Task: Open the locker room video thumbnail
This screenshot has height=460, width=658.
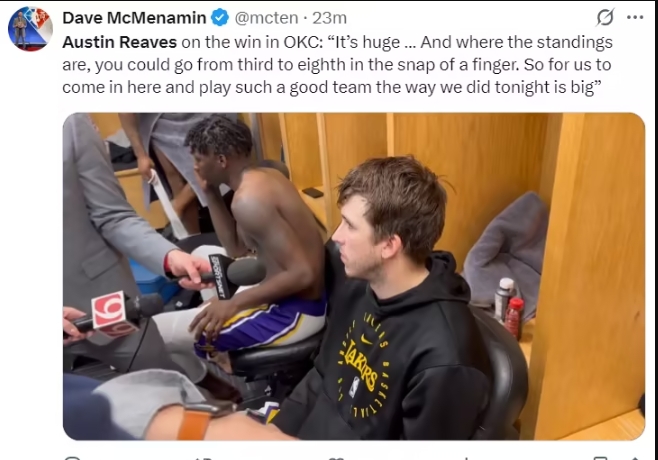Action: pos(354,276)
